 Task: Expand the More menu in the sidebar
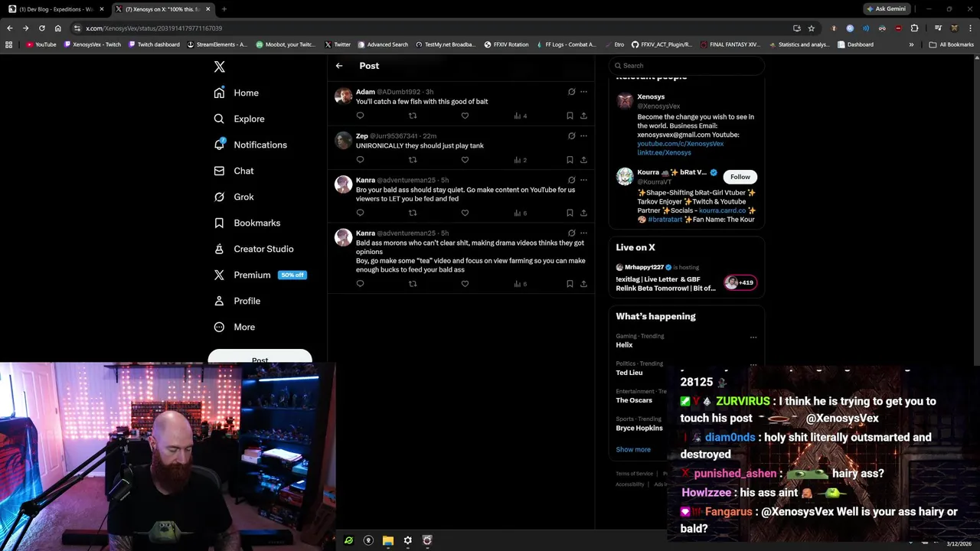234,327
